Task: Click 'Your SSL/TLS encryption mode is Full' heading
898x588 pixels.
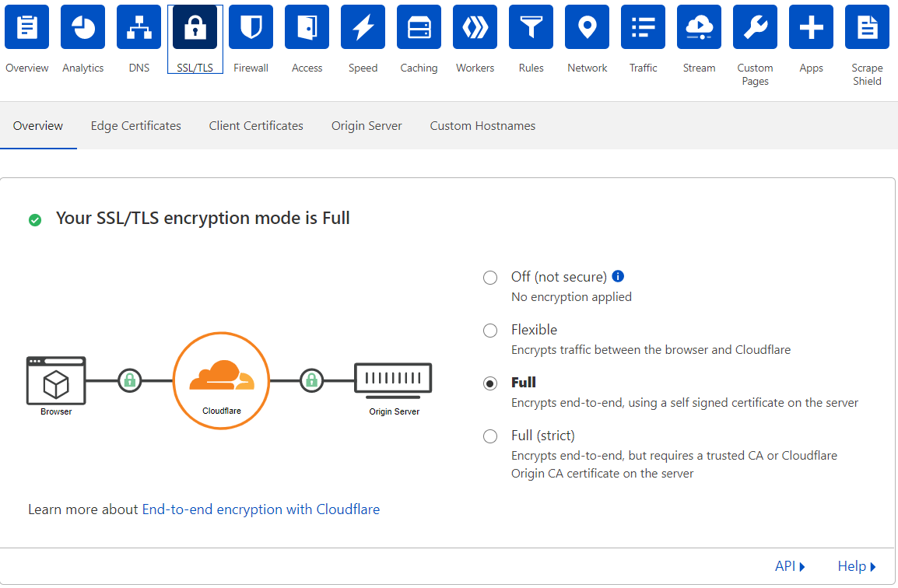Action: pos(203,218)
